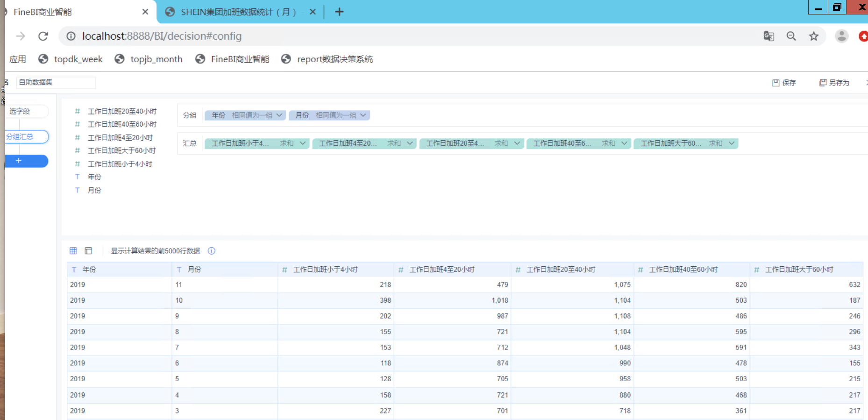The width and height of the screenshot is (868, 420).
Task: Open the zoom magnifier icon in address bar
Action: click(791, 36)
